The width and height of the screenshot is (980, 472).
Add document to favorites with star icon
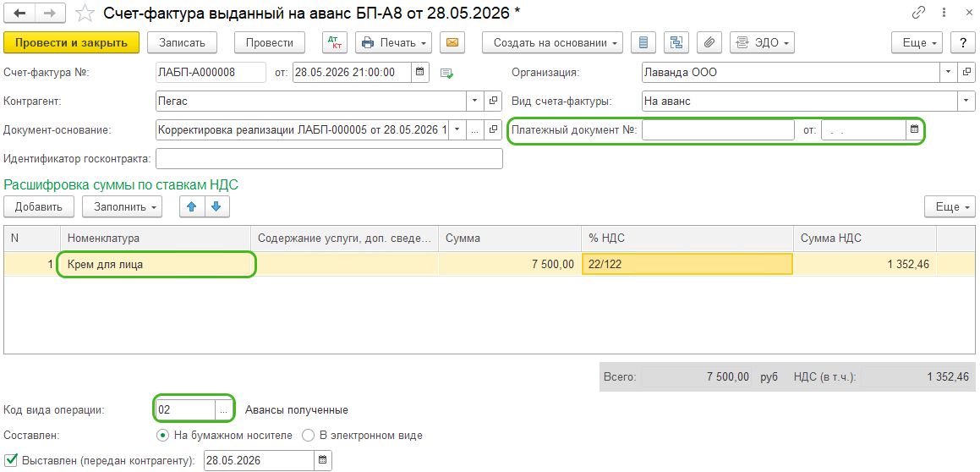pyautogui.click(x=85, y=13)
